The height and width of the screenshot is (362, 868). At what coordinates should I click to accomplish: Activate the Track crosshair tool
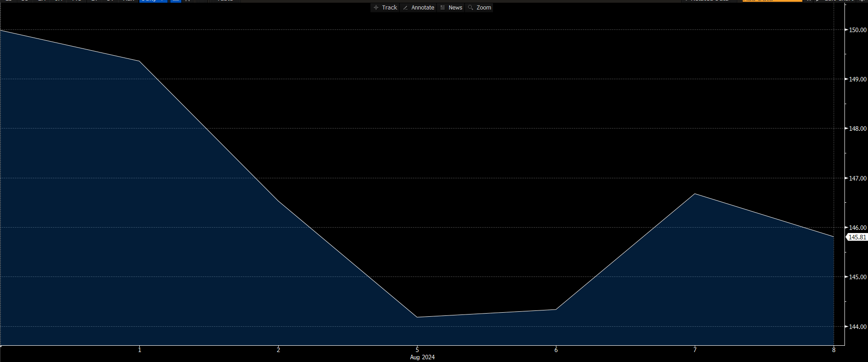coord(385,8)
